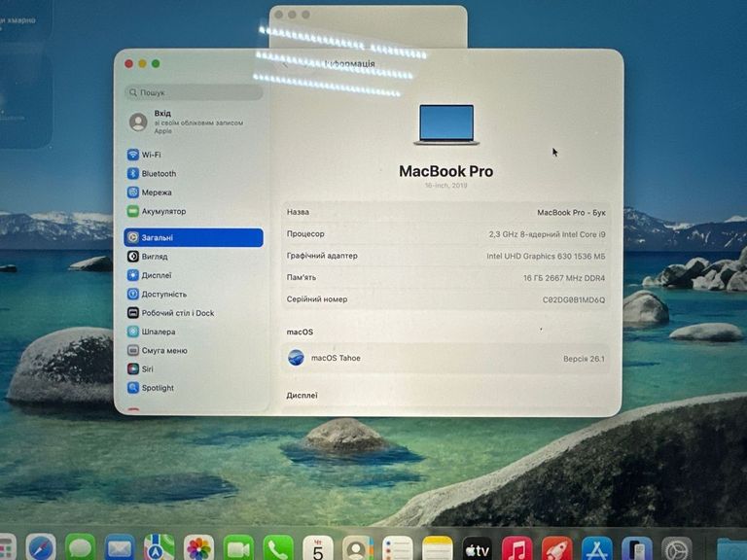The height and width of the screenshot is (560, 747).
Task: Click the Intel UHD Graphics 630 value
Action: click(546, 257)
